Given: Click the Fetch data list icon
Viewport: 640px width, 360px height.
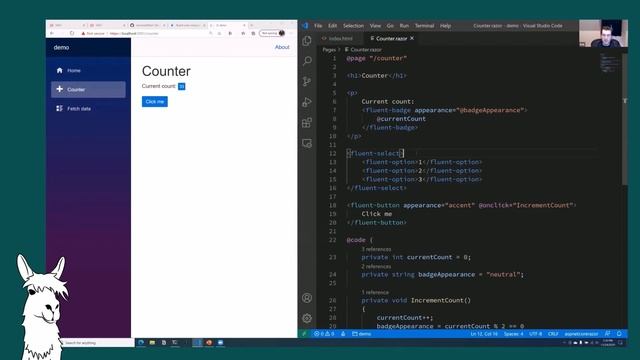Looking at the screenshot, I should click(x=60, y=108).
